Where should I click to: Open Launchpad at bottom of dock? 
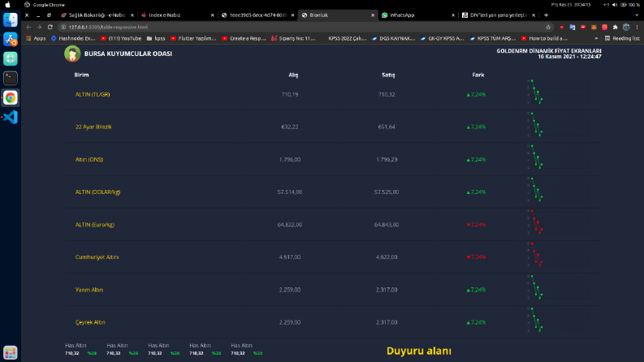click(11, 352)
